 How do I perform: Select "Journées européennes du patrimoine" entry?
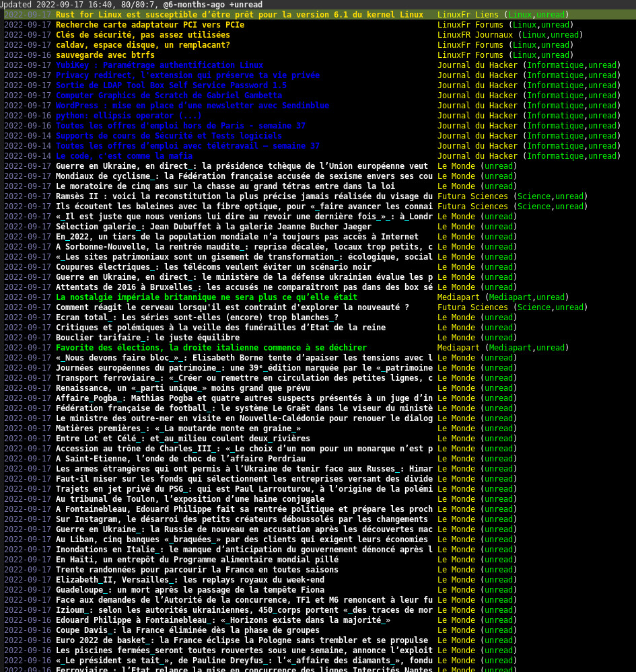244,368
